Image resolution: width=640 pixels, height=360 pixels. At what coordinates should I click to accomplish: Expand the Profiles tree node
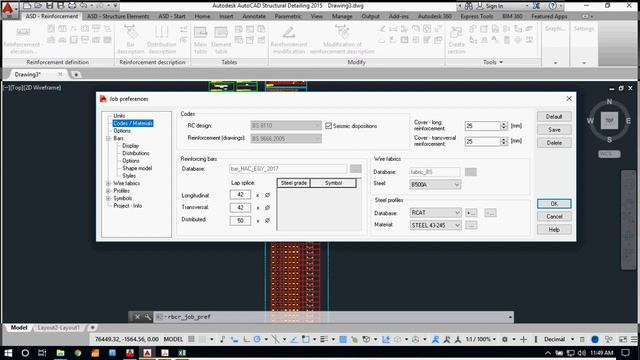109,191
